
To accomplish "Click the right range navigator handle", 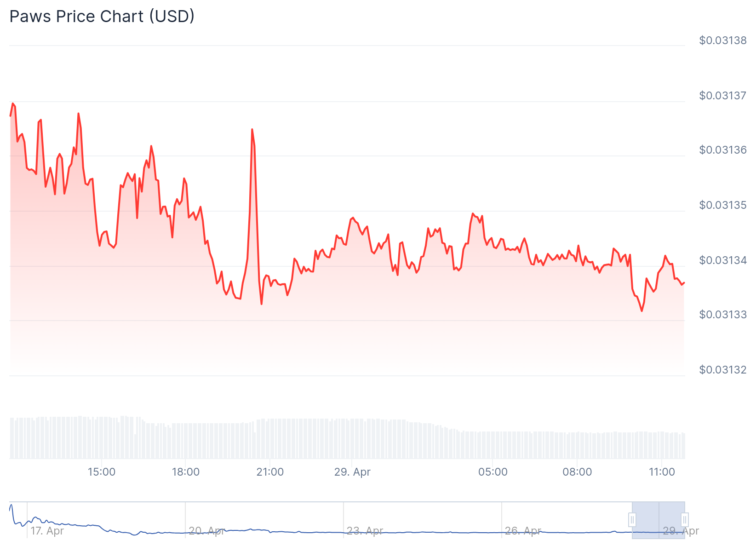I will point(684,520).
